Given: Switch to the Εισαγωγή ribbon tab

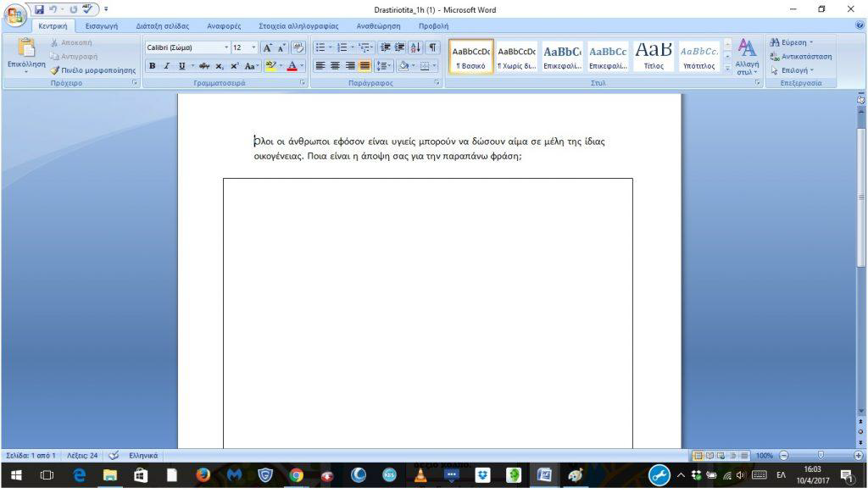Looking at the screenshot, I should point(101,26).
